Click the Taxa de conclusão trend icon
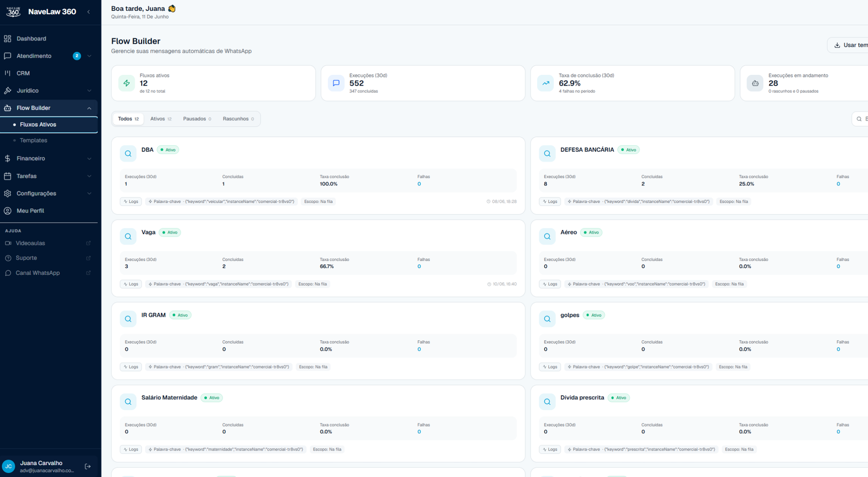This screenshot has height=477, width=868. 546,83
